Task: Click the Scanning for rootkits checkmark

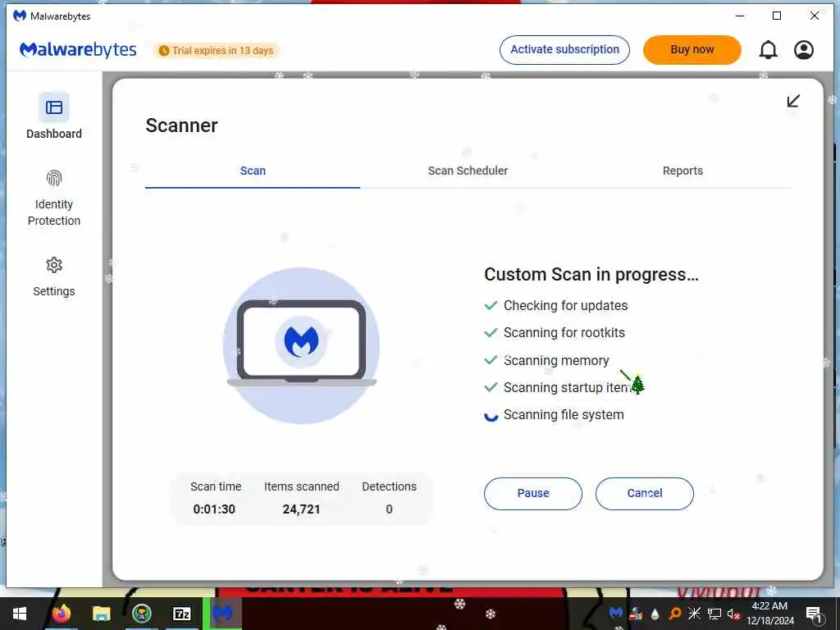Action: [x=491, y=333]
